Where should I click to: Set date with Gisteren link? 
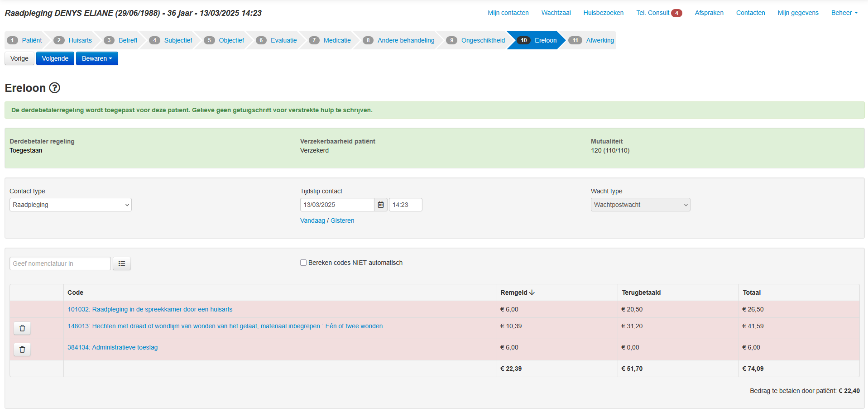342,220
